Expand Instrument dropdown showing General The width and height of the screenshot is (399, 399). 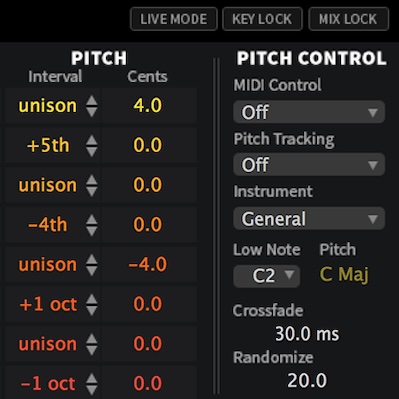309,219
